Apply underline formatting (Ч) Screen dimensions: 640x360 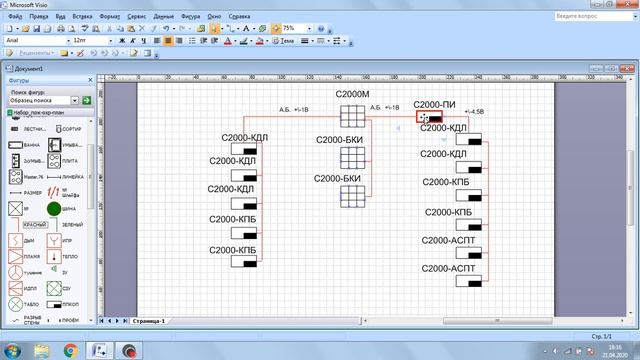(144, 41)
